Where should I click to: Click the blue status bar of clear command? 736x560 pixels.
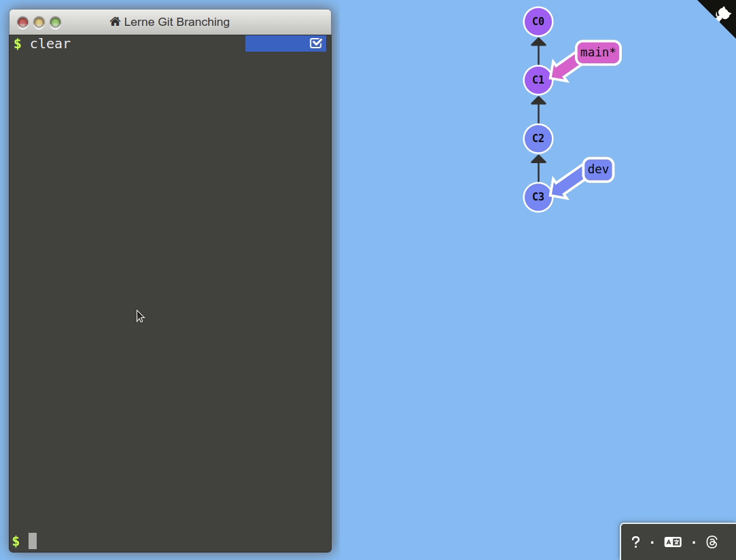pos(275,43)
